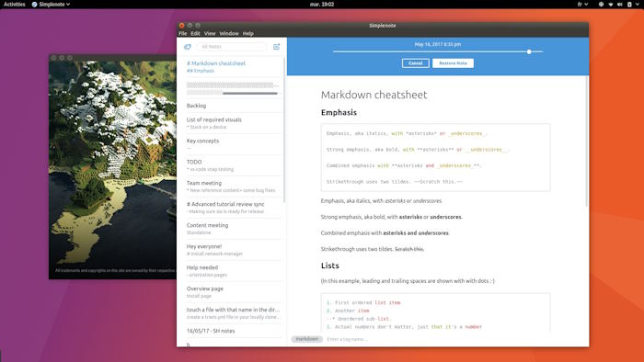The image size is (644, 362).
Task: Click the May 16, 2017 revision date
Action: point(437,44)
